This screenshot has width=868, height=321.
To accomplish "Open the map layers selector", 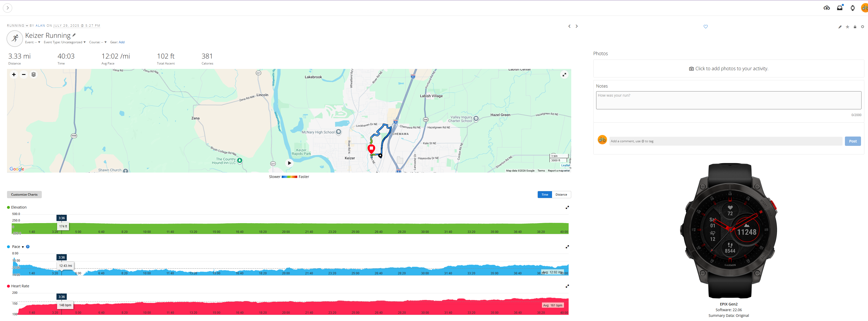I will [33, 74].
